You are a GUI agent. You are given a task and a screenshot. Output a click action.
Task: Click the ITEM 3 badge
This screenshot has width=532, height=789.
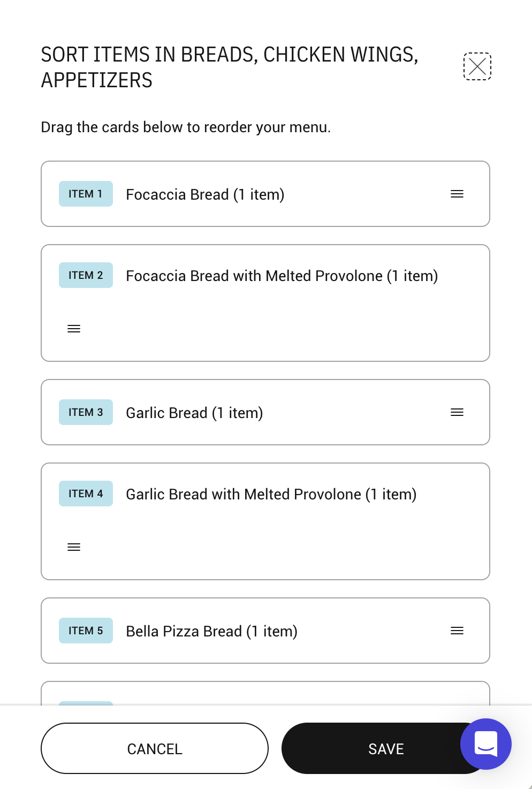(x=86, y=412)
